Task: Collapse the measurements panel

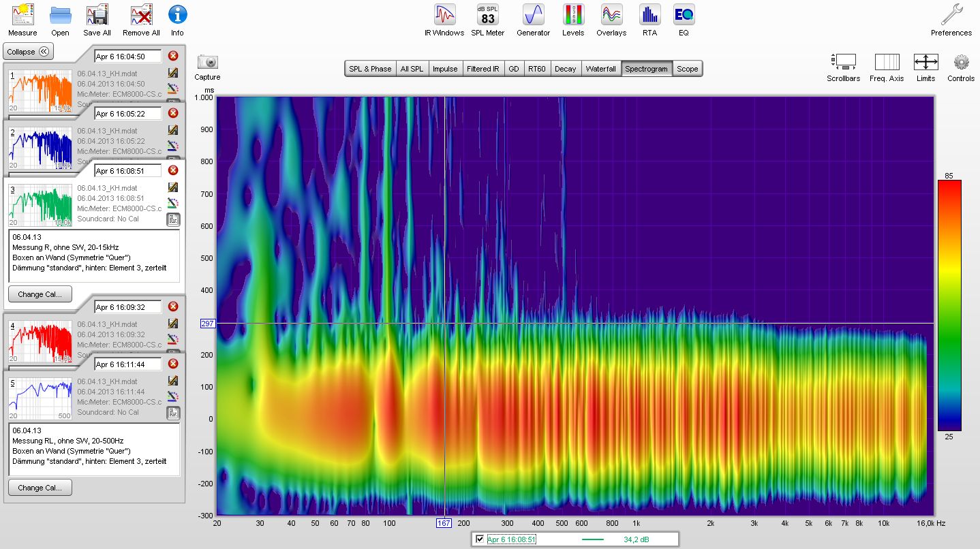Action: (29, 52)
